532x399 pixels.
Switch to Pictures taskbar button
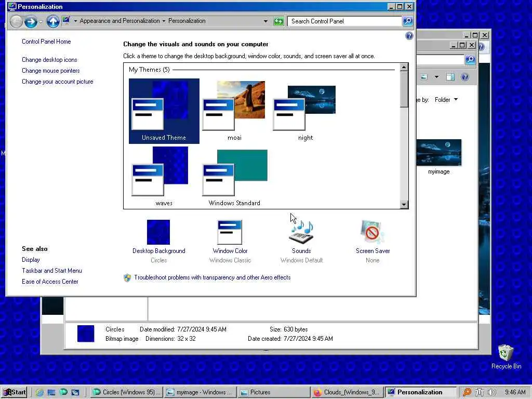[x=273, y=392]
